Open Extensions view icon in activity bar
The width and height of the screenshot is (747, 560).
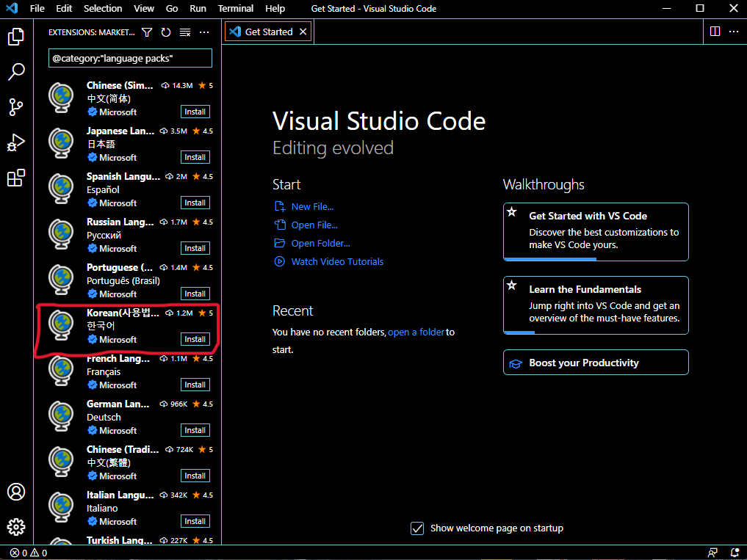point(16,178)
